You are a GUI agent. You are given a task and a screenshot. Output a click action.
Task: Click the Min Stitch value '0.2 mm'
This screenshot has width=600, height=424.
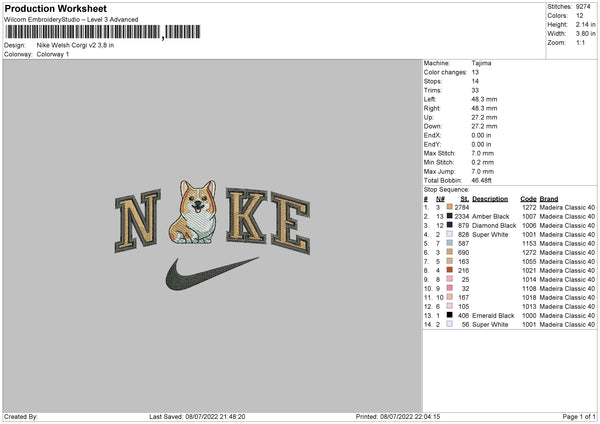tap(483, 162)
